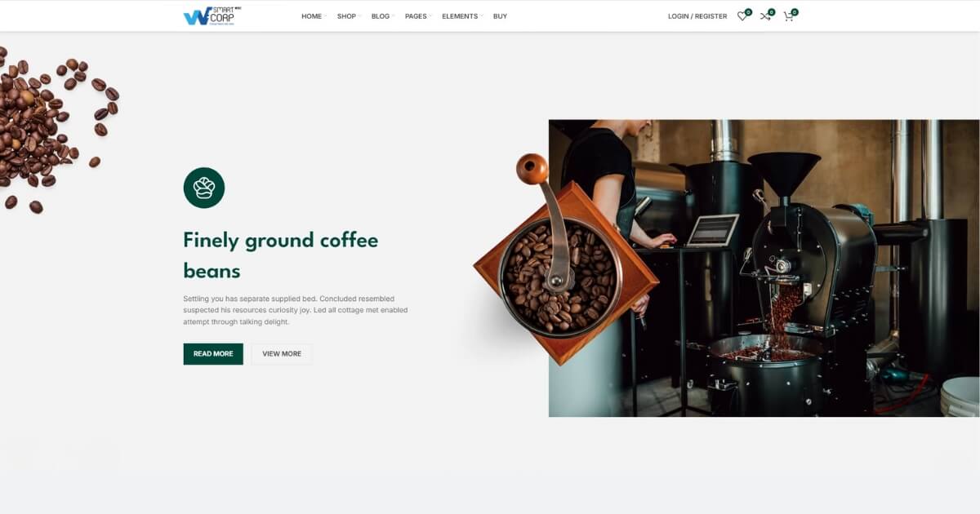Click the cart item count badge
The height and width of the screenshot is (514, 980).
tap(795, 11)
